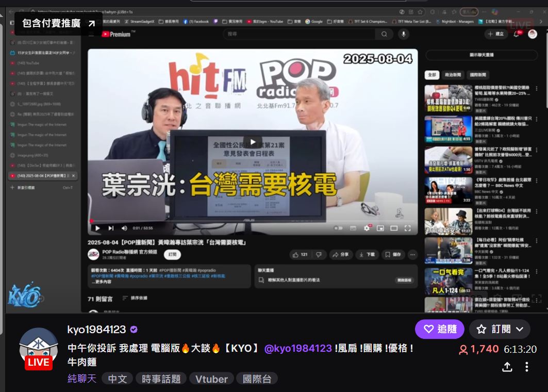This screenshot has width=548, height=392.
Task: Open YouTube create 建立 button
Action: point(495,34)
